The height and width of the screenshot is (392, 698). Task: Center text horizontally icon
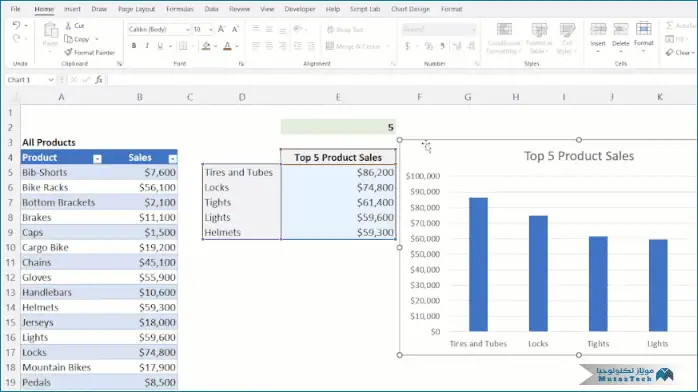point(269,45)
